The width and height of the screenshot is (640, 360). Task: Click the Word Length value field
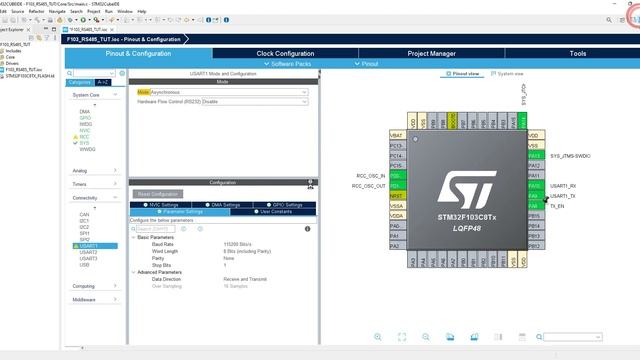[247, 251]
